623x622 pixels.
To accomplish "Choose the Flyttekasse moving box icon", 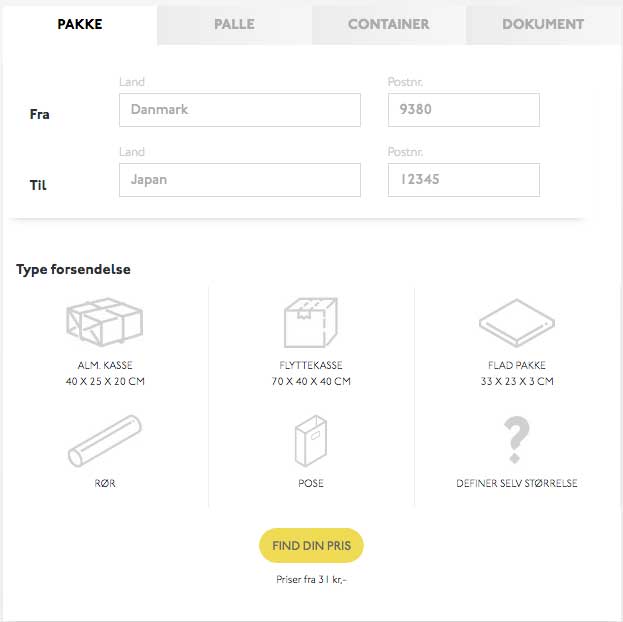I will coord(310,323).
